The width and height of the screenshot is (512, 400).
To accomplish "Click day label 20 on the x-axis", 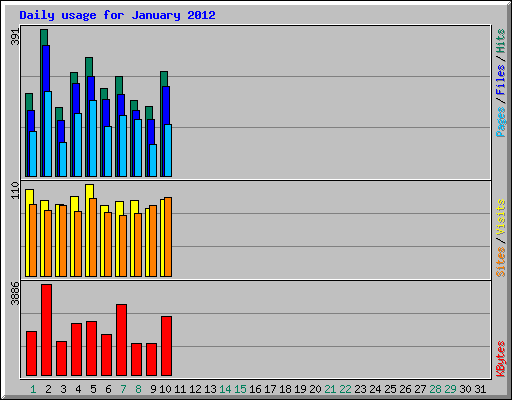I will coord(315,389).
